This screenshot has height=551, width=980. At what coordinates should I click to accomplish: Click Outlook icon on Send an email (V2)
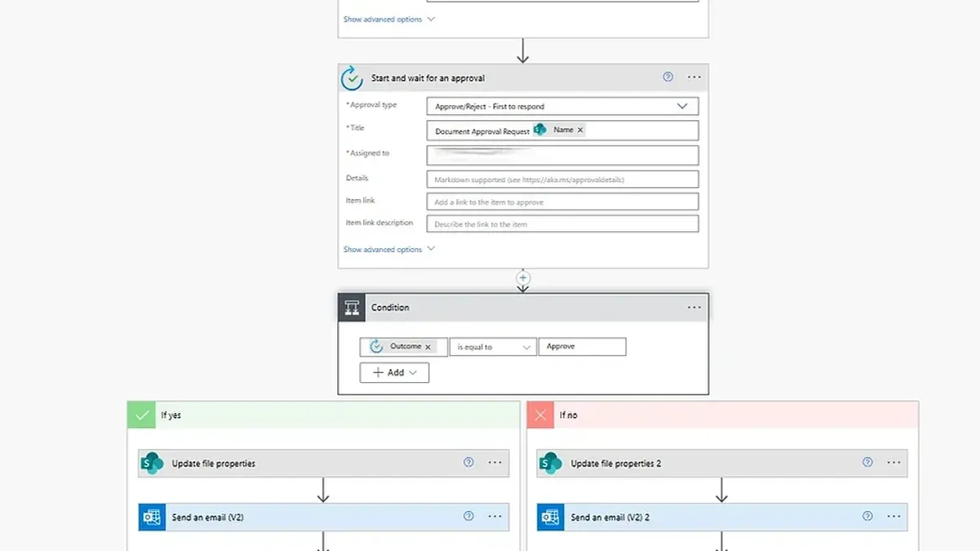click(x=152, y=517)
